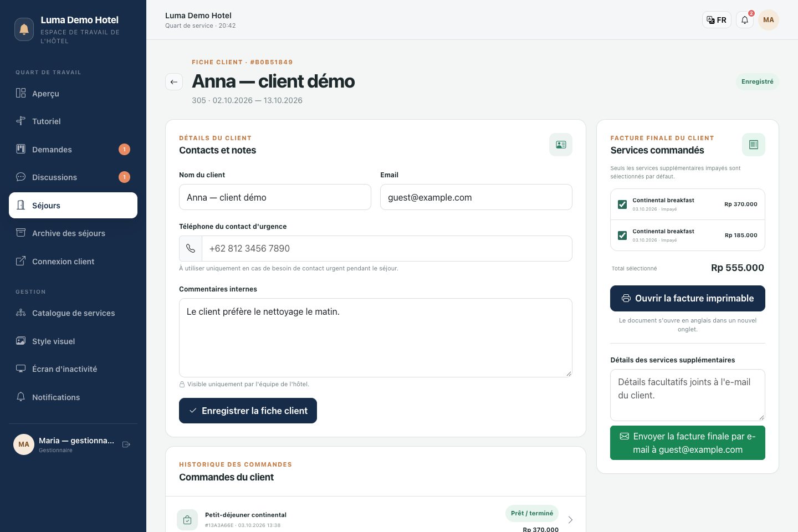Open Notifications in the sidebar
Viewport: 798px width, 532px height.
pos(73,397)
